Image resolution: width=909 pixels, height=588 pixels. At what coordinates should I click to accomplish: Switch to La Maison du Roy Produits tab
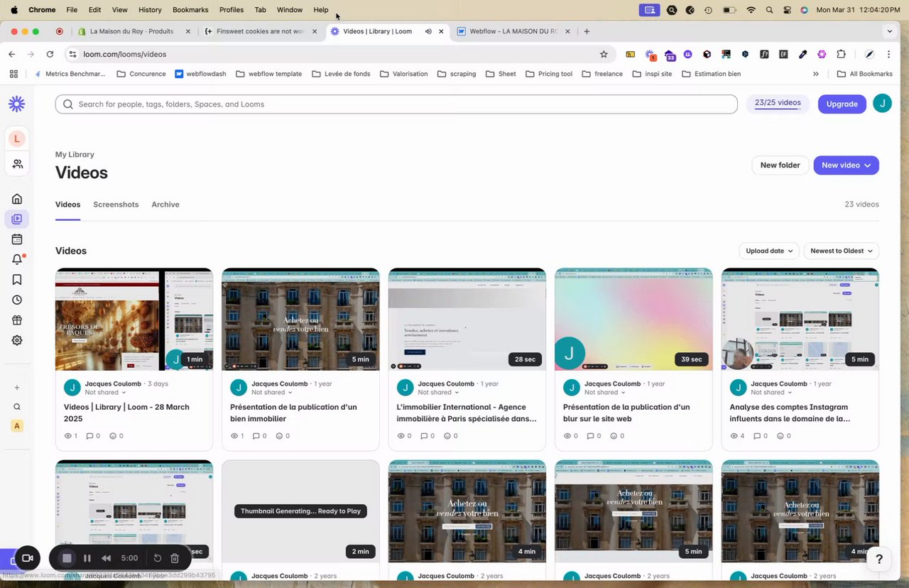[134, 31]
